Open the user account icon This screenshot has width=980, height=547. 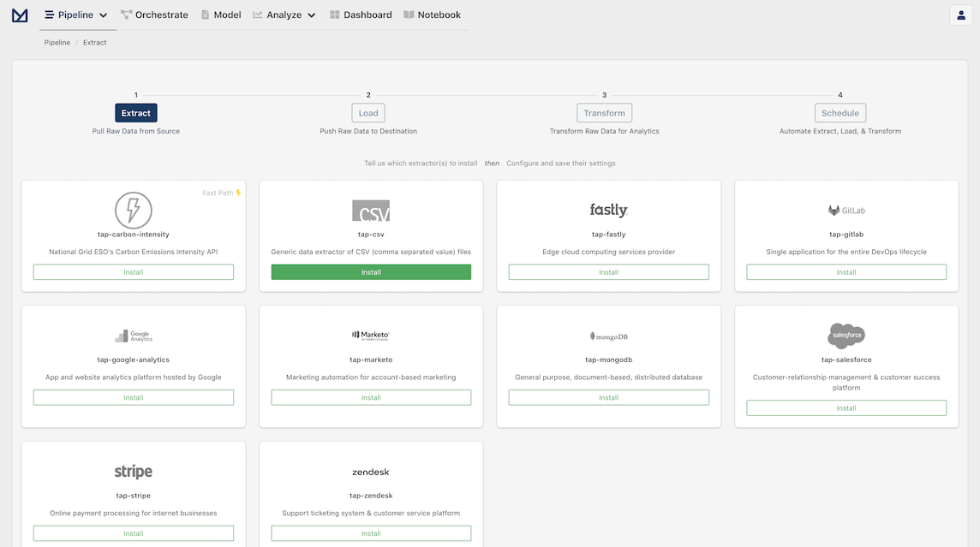coord(960,15)
